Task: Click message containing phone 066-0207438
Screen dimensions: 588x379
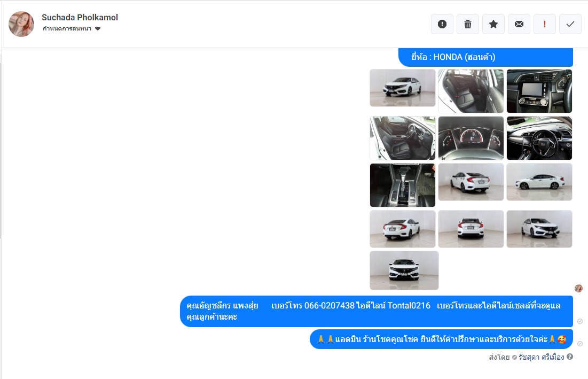Action: (377, 311)
